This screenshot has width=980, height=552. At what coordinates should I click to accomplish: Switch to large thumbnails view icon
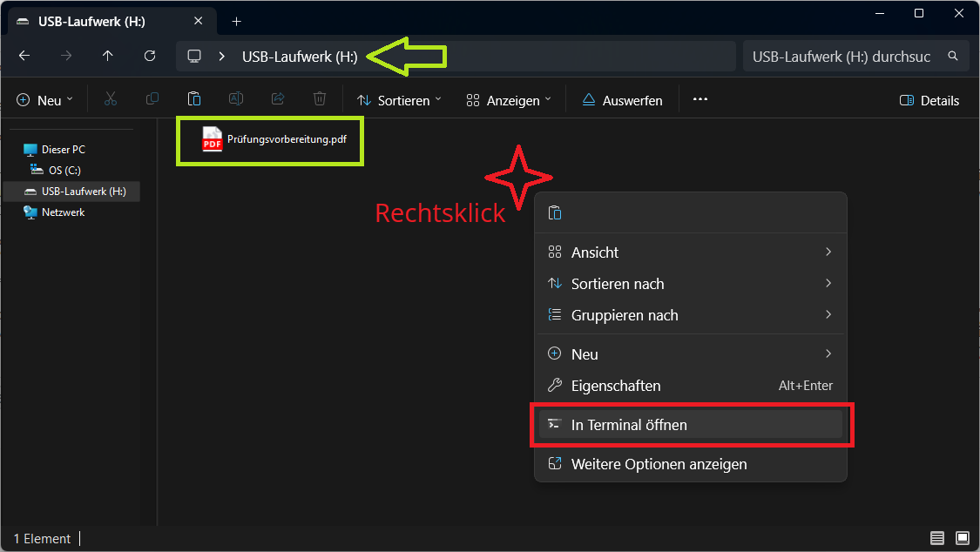[x=963, y=538]
